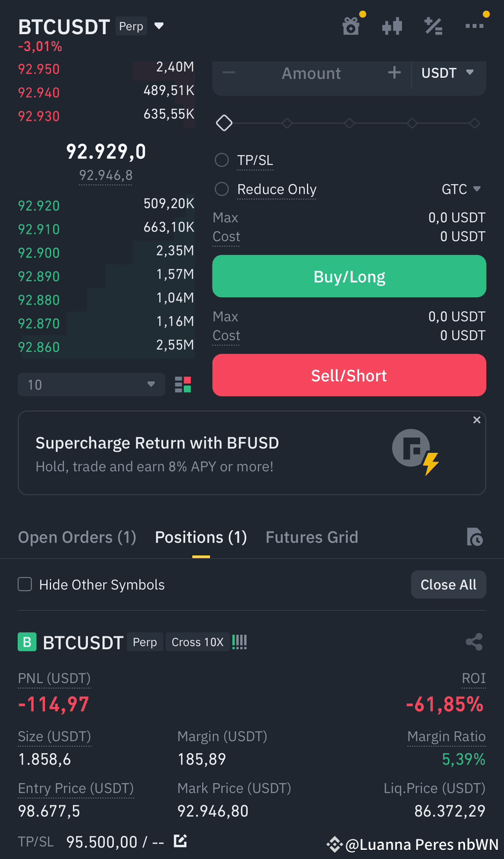The image size is (504, 859).
Task: Open the three-dot more options menu
Action: click(x=475, y=26)
